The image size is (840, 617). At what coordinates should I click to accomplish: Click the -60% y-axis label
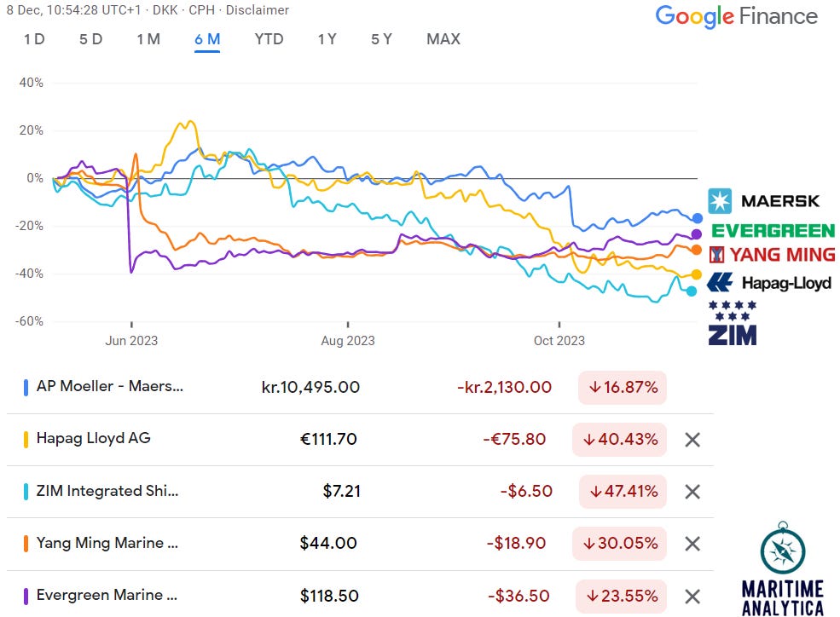tap(29, 321)
